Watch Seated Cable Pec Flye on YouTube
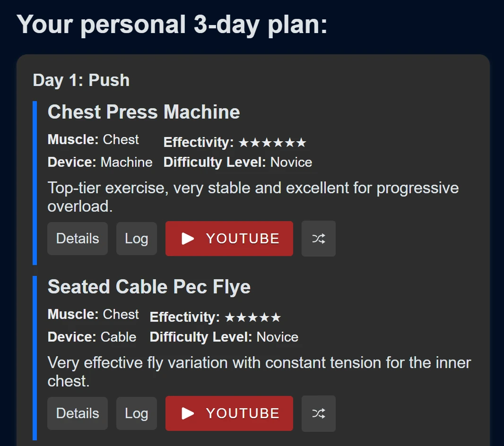 pos(229,413)
